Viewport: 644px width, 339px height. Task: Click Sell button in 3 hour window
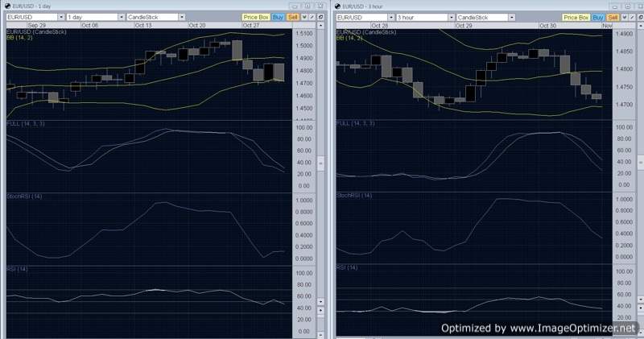(x=613, y=18)
